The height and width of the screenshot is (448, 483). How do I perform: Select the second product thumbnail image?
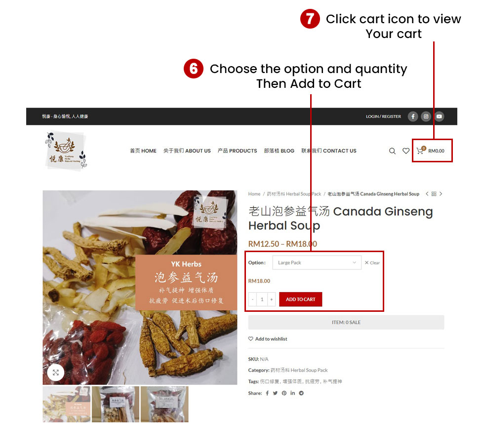click(x=116, y=404)
